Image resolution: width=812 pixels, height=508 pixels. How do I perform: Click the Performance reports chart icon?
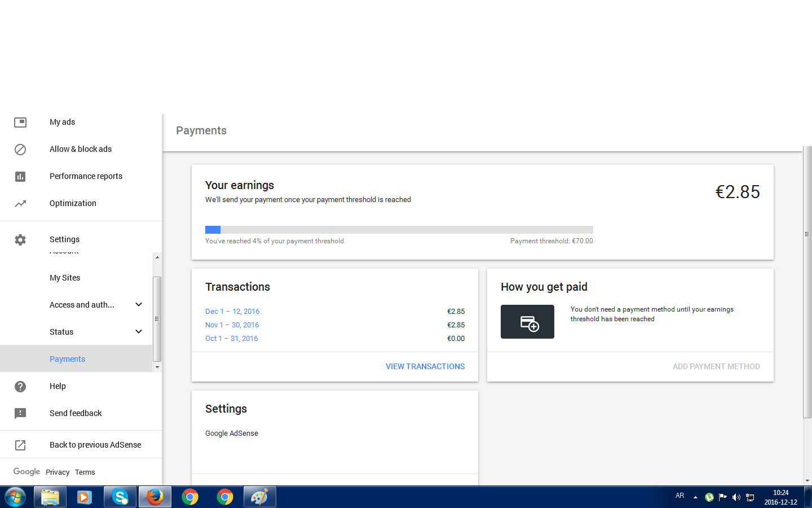click(x=20, y=176)
